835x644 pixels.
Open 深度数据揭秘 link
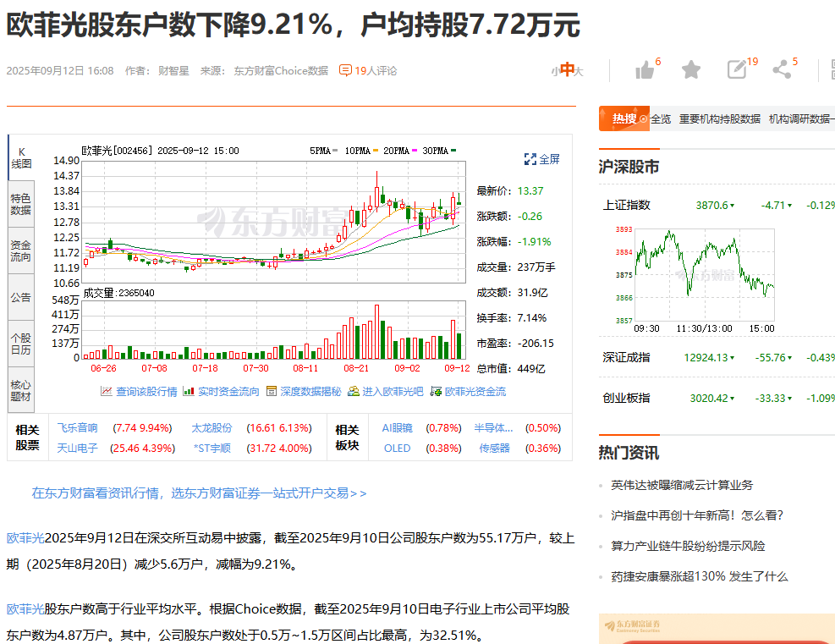click(310, 392)
